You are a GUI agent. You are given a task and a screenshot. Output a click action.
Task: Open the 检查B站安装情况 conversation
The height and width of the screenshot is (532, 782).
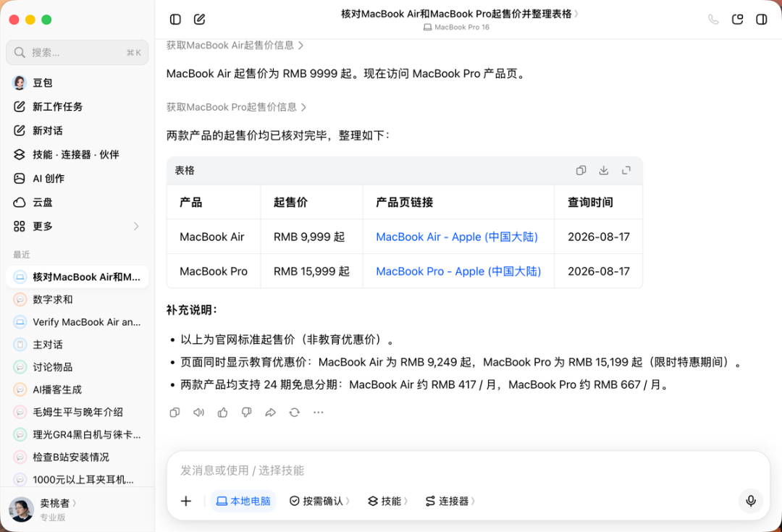[x=77, y=457]
